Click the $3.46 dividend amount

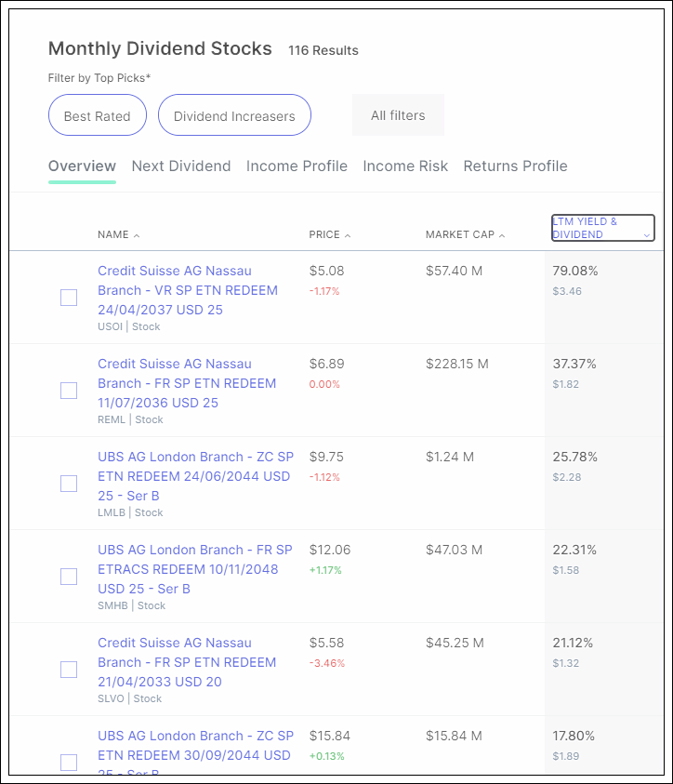pos(567,291)
